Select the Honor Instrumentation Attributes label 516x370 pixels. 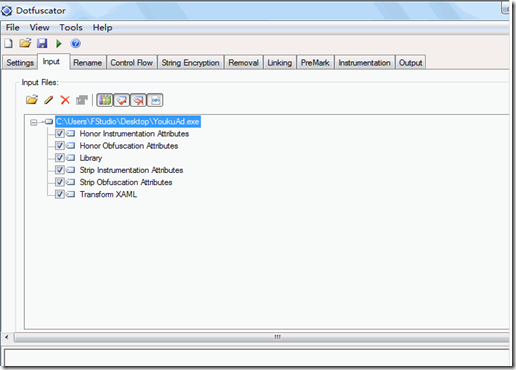134,134
